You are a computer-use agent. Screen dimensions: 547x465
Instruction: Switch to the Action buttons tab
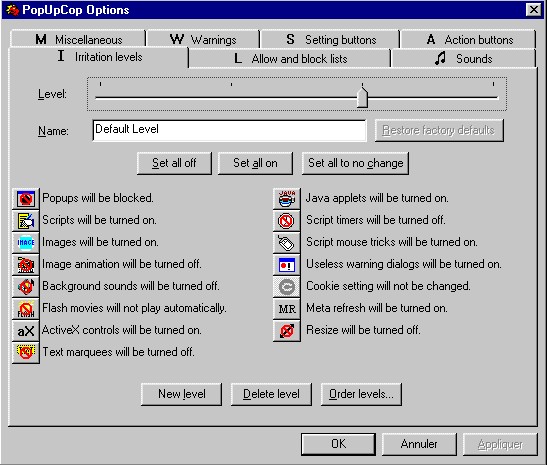[468, 39]
